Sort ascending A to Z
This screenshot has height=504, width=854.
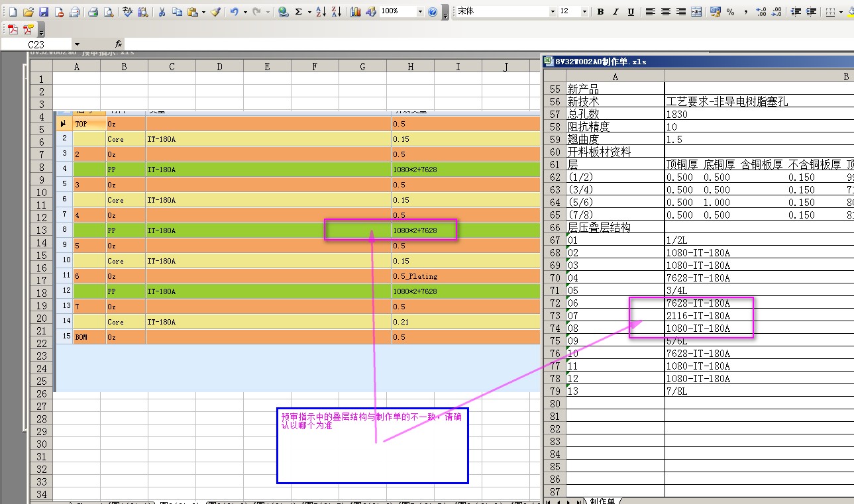coord(321,12)
